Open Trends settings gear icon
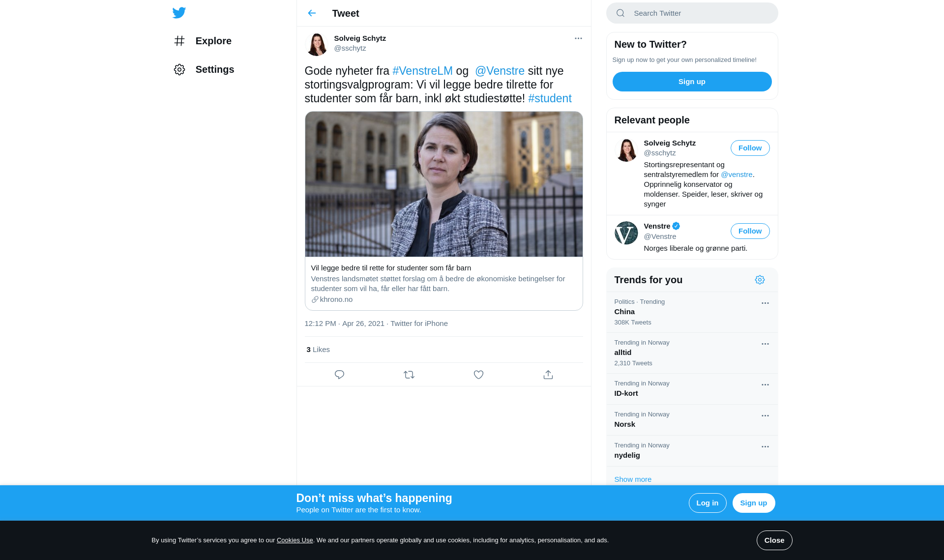This screenshot has height=560, width=944. tap(760, 280)
